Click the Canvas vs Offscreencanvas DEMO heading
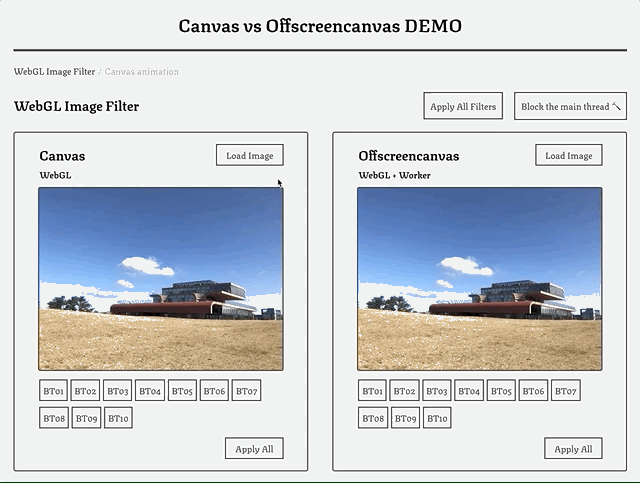 [320, 26]
